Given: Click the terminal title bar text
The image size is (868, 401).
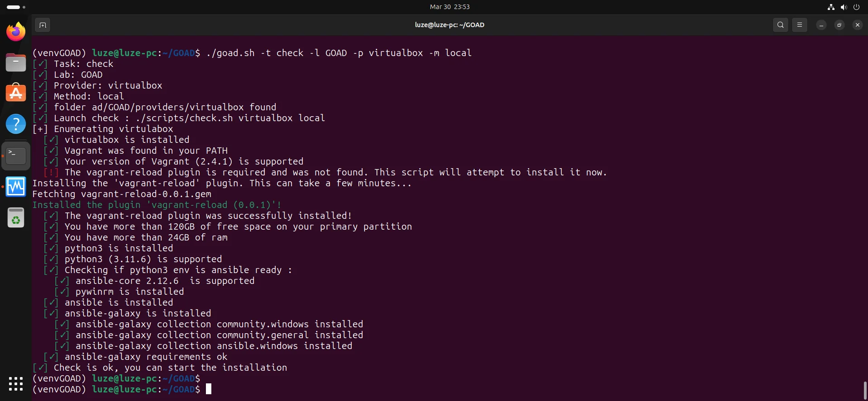Looking at the screenshot, I should 449,25.
